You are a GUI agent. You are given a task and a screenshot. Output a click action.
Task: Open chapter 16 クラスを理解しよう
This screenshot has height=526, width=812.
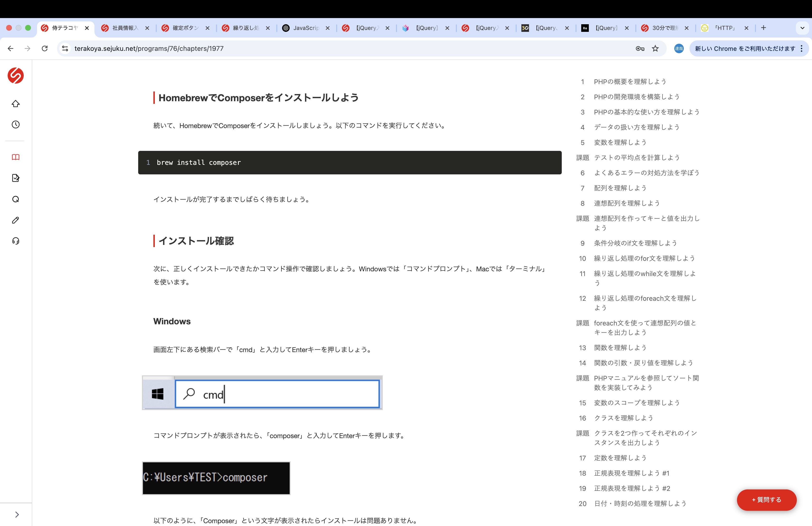pos(623,418)
